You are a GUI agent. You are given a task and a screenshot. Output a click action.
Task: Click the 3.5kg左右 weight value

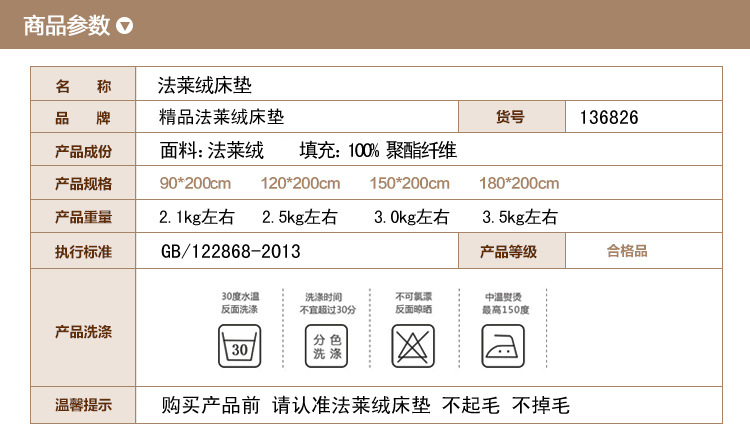click(x=520, y=217)
